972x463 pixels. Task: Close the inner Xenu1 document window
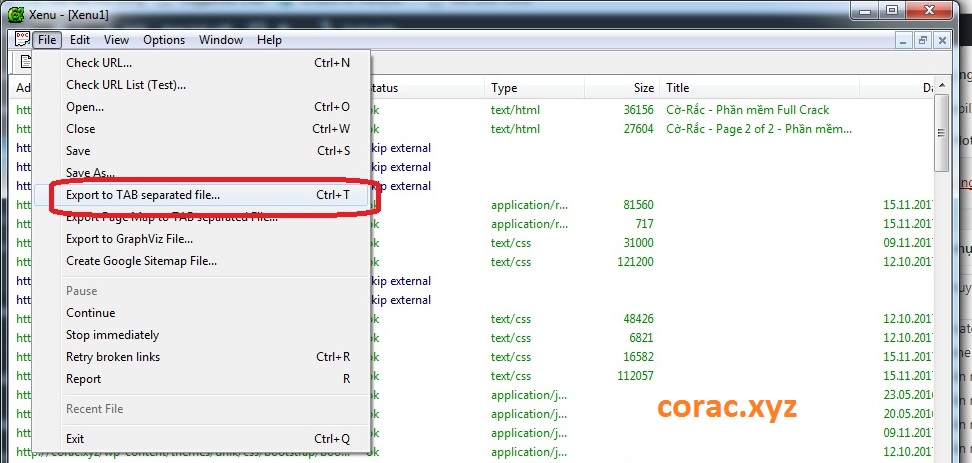tap(942, 40)
